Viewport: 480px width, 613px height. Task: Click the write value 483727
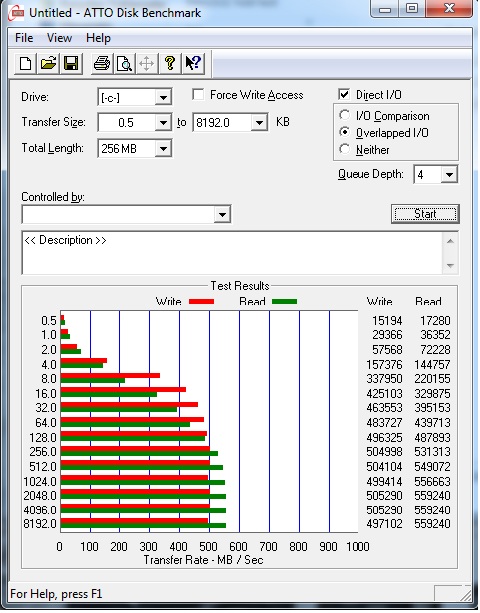point(384,423)
